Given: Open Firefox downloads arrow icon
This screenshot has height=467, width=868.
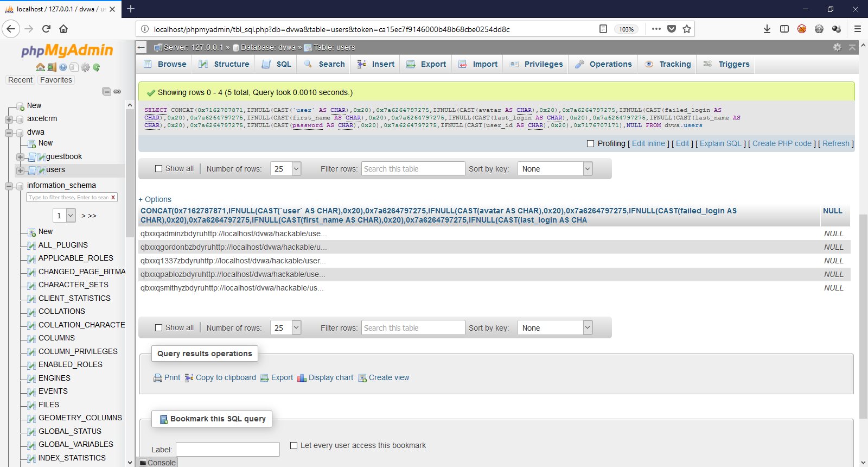Looking at the screenshot, I should pyautogui.click(x=767, y=29).
